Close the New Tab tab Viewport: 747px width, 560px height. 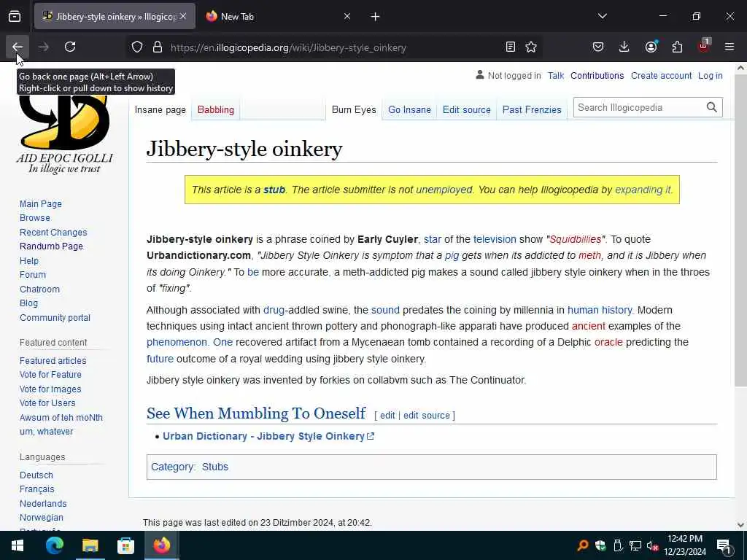(x=347, y=16)
